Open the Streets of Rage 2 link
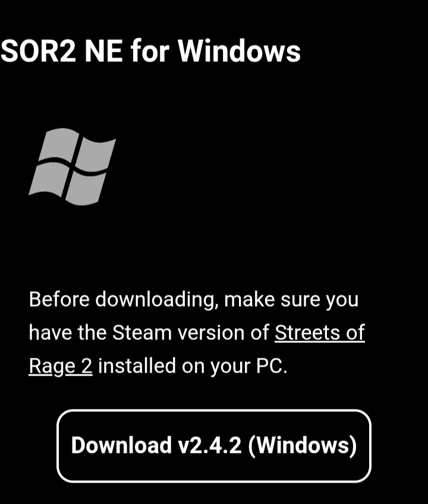Screen dimensions: 428x504 [x=320, y=332]
